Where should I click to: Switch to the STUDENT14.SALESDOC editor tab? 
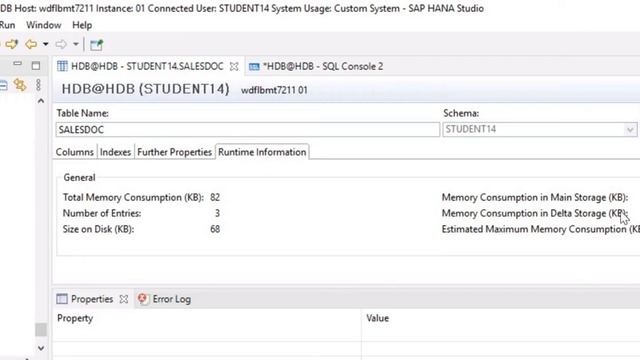tap(147, 66)
